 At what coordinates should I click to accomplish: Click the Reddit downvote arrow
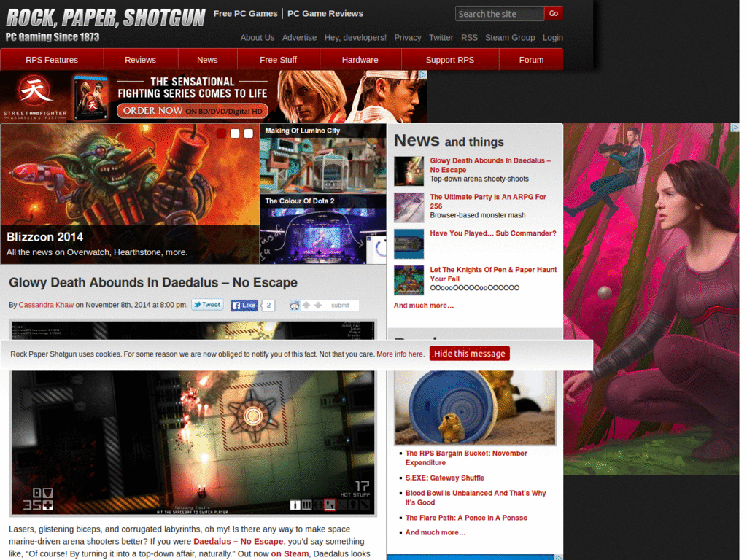[318, 305]
